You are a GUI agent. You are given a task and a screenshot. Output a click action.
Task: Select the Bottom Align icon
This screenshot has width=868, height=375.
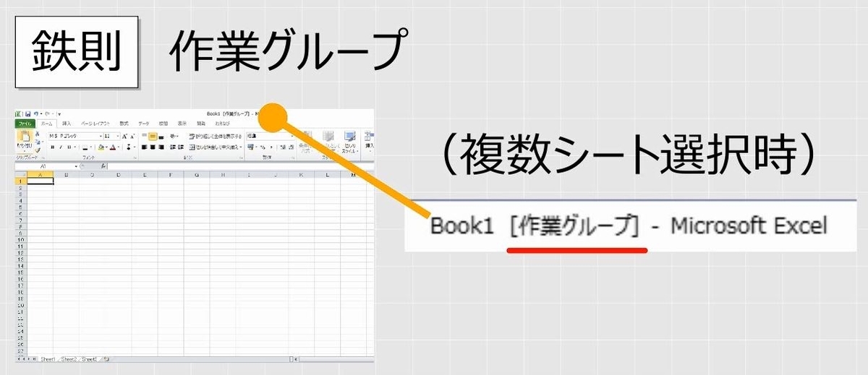point(161,137)
